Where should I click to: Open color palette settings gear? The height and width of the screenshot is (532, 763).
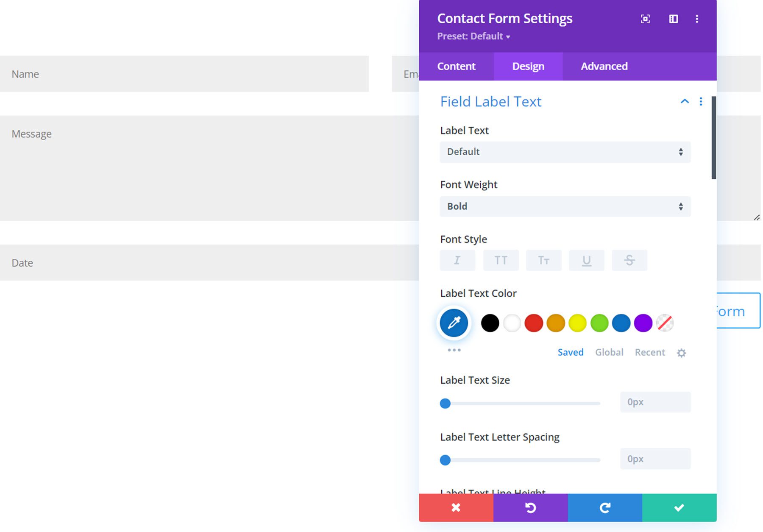[x=681, y=352]
